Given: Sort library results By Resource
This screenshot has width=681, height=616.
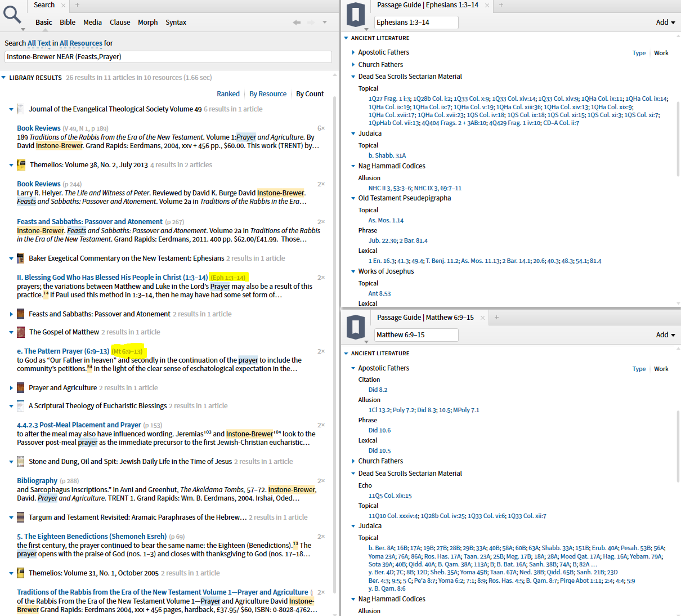Looking at the screenshot, I should pos(268,94).
